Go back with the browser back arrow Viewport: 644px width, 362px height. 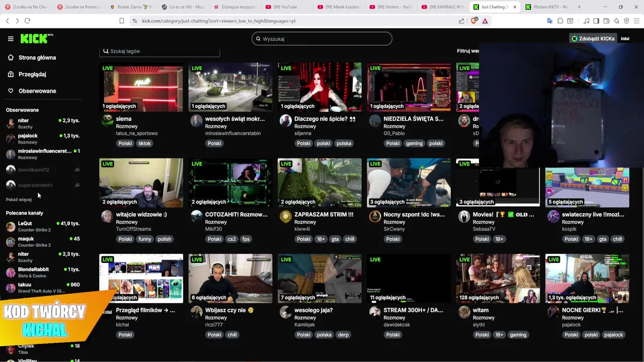tap(7, 21)
